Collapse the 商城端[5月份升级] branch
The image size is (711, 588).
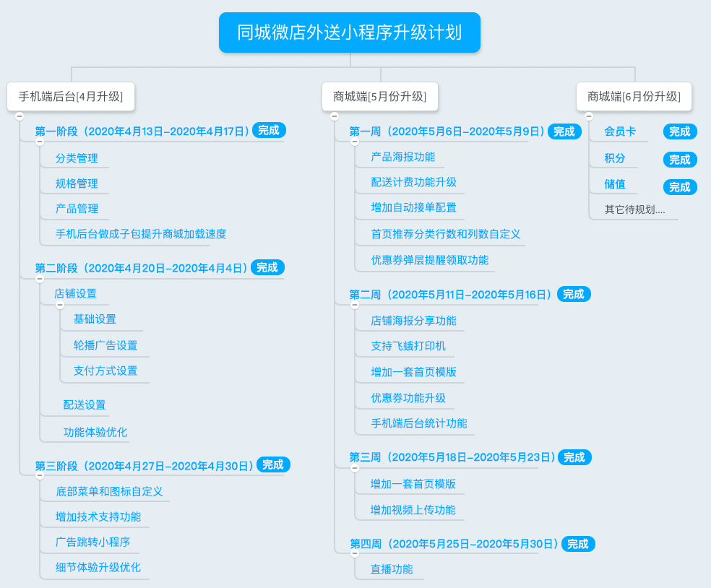tap(335, 116)
